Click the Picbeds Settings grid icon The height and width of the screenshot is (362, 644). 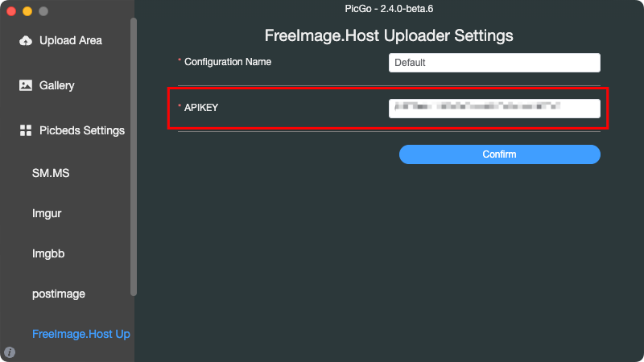click(26, 130)
